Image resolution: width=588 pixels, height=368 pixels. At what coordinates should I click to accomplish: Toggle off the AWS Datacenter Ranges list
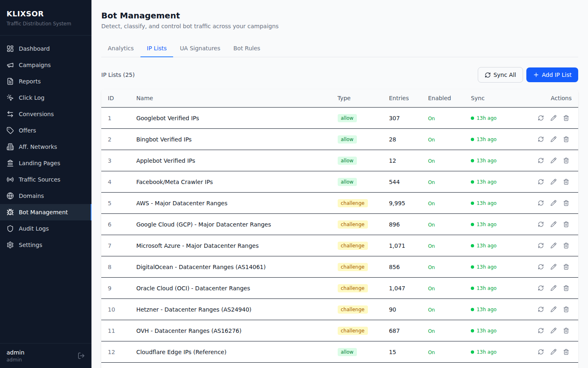click(431, 203)
